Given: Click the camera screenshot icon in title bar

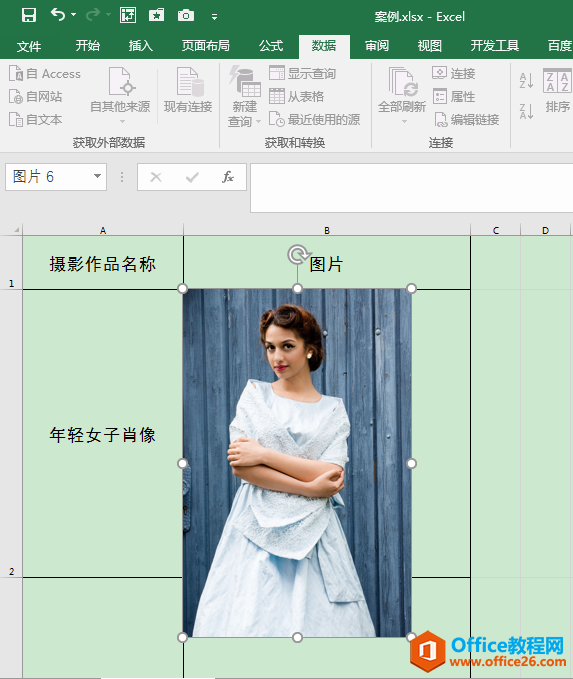Looking at the screenshot, I should click(186, 16).
